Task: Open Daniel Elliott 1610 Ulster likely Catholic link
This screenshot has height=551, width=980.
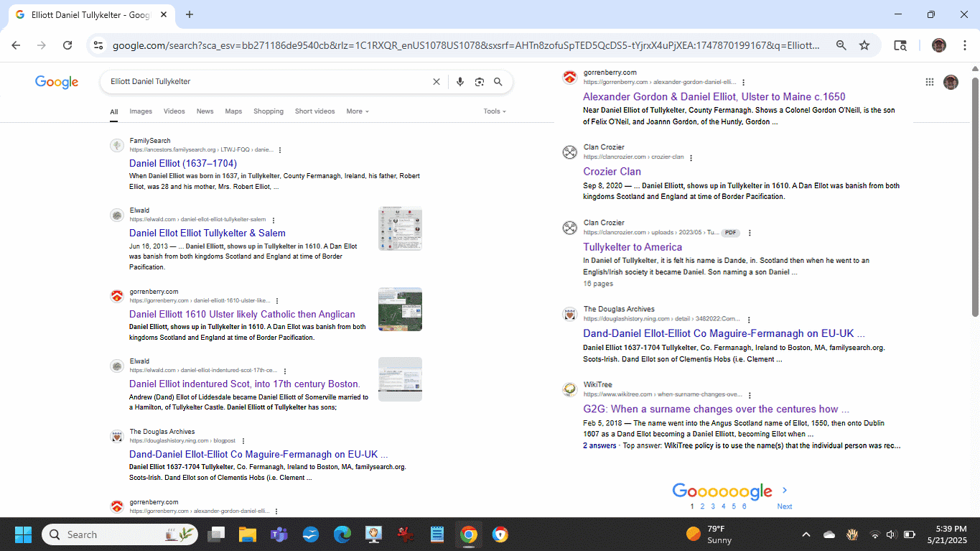Action: click(242, 314)
